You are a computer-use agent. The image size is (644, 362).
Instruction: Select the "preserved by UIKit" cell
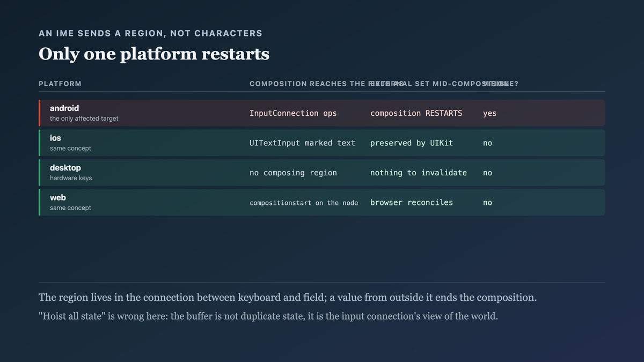[x=412, y=143]
